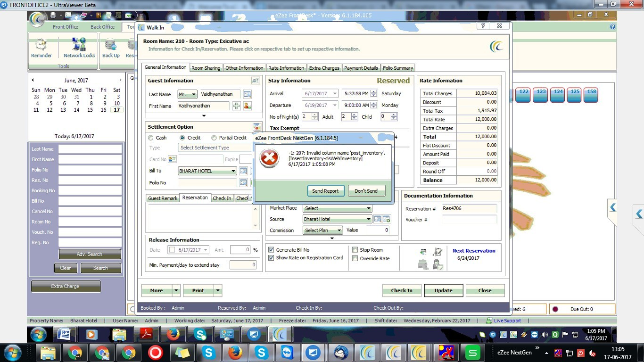Open Adobe Reader in the inner taskbar
644x362 pixels.
(147, 335)
